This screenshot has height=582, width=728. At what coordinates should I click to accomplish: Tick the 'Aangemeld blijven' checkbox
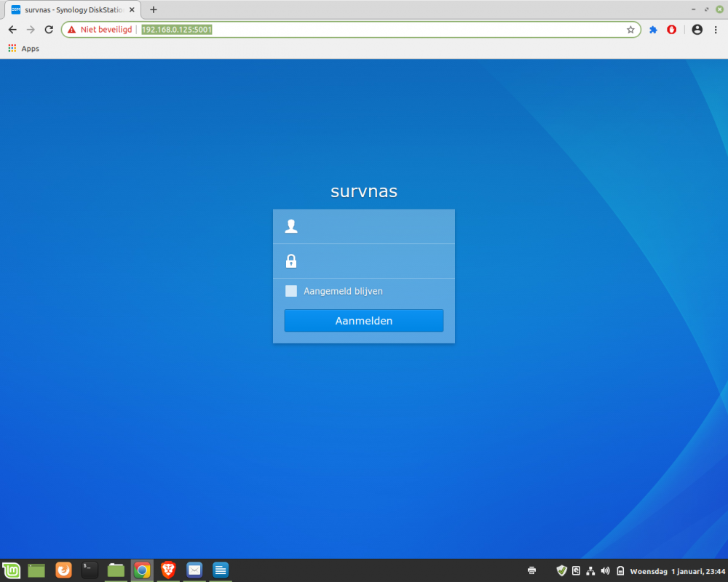pyautogui.click(x=291, y=291)
